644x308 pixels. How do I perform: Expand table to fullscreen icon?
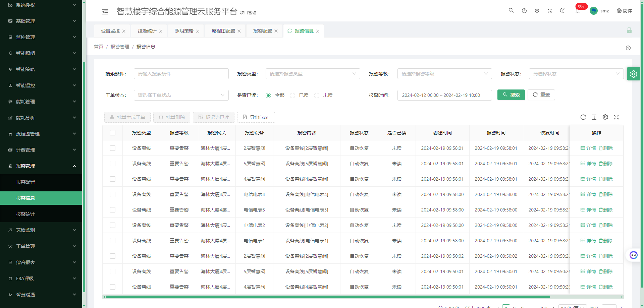click(x=616, y=117)
